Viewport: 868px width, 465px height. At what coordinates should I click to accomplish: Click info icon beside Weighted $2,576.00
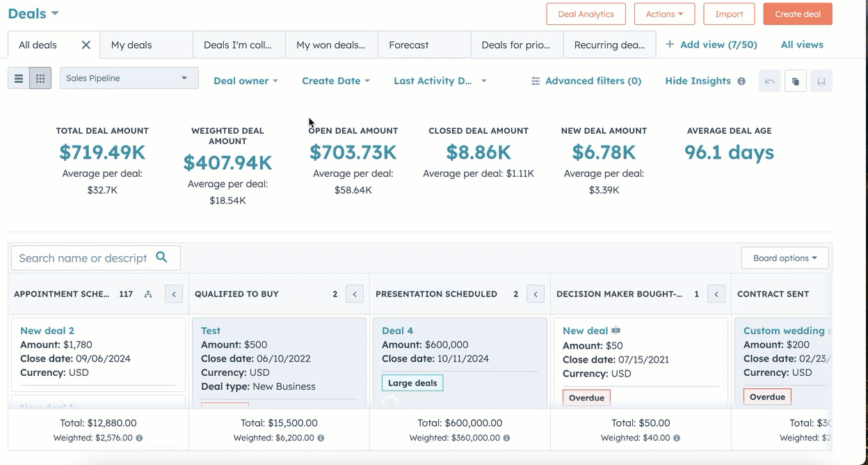point(140,439)
